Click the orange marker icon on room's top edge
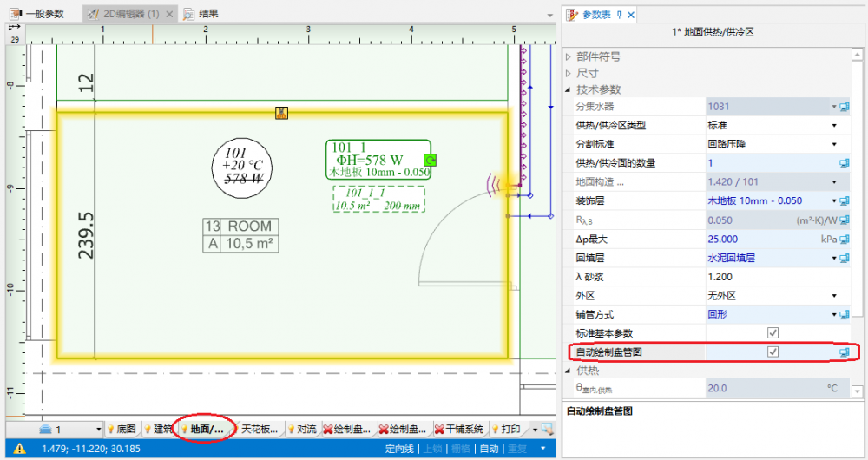 point(281,113)
